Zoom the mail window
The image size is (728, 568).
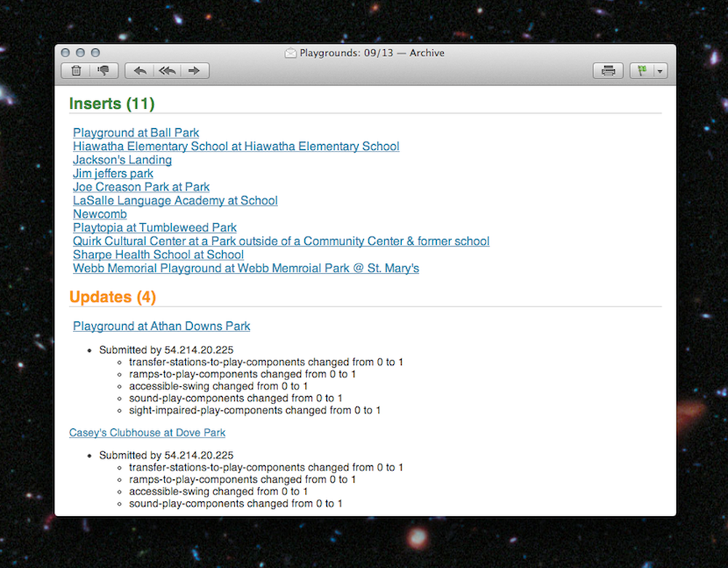pyautogui.click(x=95, y=52)
